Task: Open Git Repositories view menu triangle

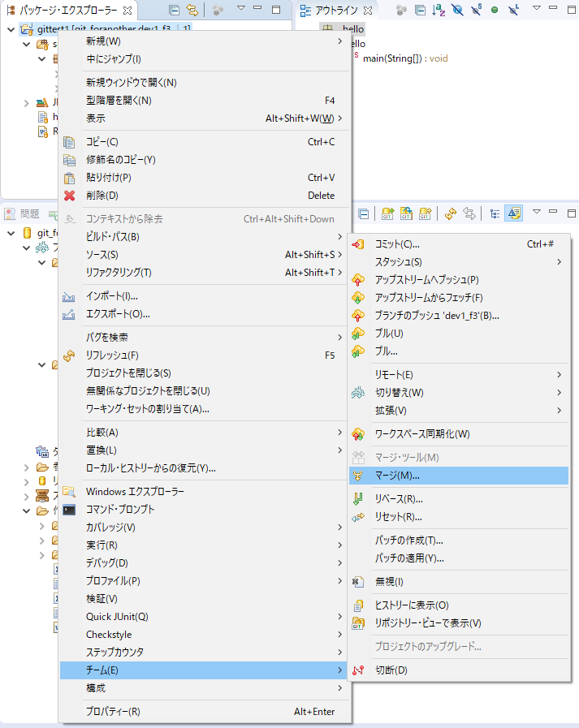Action: [x=536, y=212]
